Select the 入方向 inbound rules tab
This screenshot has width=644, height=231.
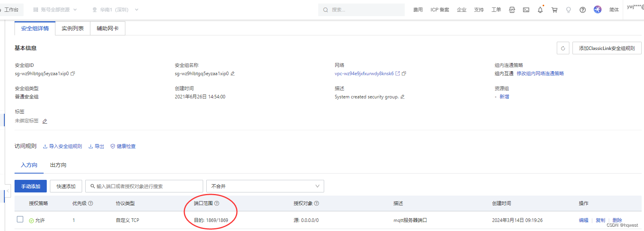coord(29,165)
